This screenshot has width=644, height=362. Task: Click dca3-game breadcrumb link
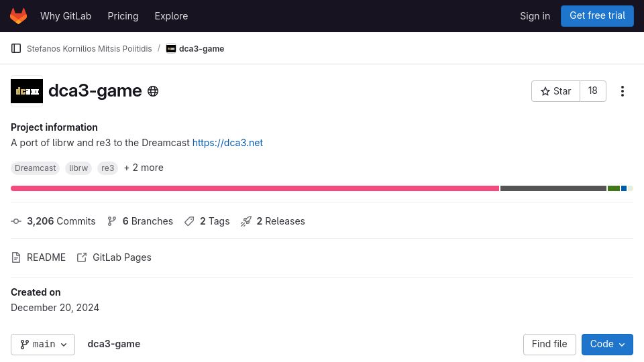coord(201,48)
